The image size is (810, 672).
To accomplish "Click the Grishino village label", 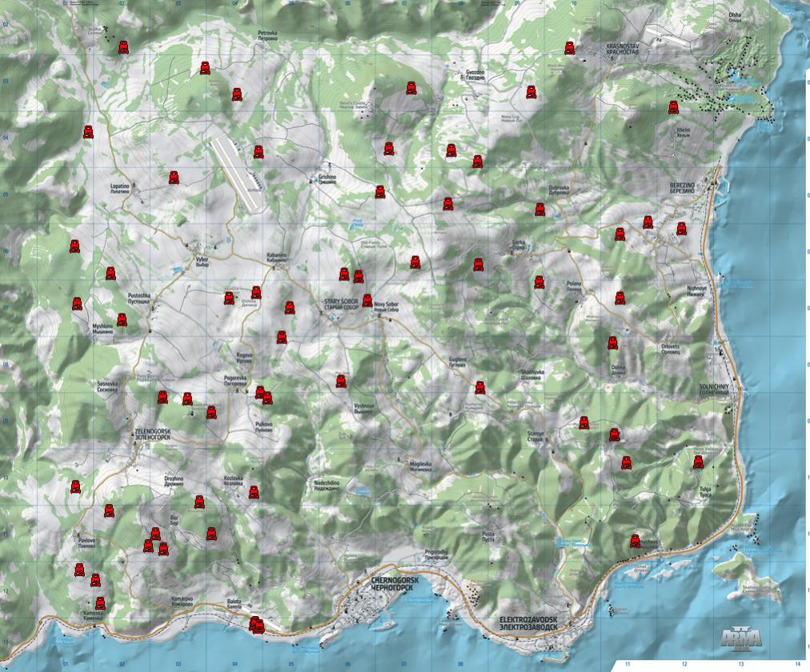I will tap(327, 179).
